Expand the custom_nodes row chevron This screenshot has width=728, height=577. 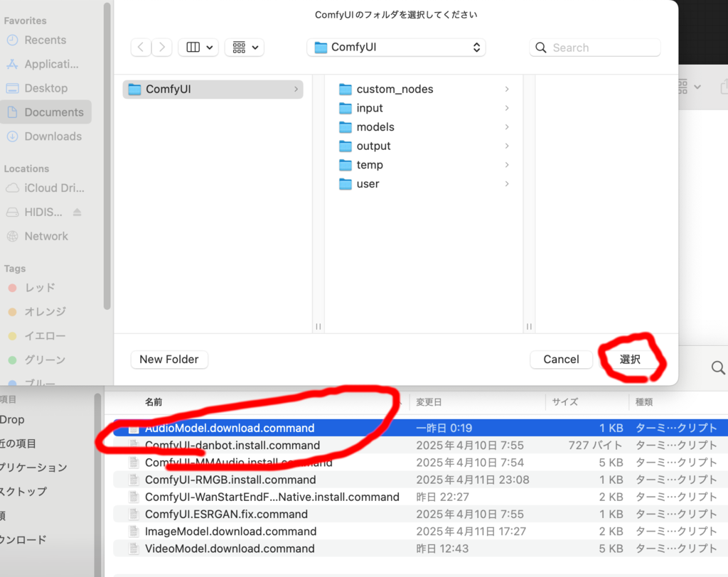click(x=506, y=89)
